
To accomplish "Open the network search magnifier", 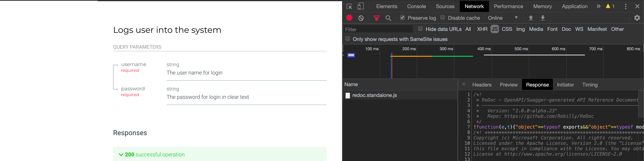I will (388, 18).
